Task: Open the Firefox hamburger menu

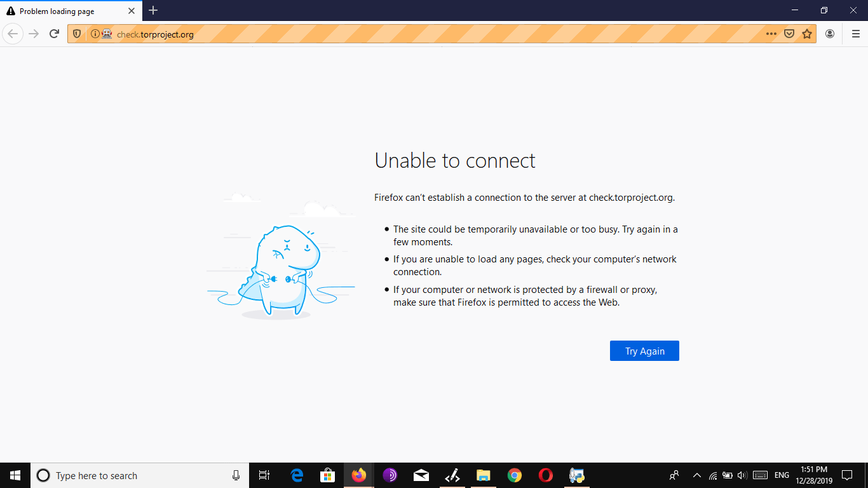Action: [x=855, y=34]
